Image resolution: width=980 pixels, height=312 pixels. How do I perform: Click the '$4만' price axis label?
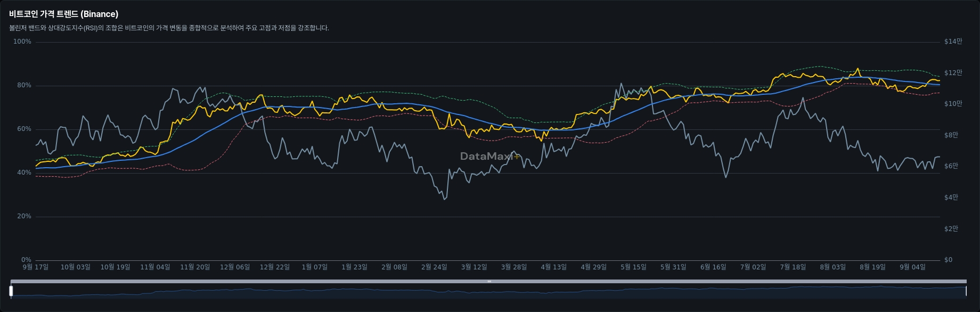(x=951, y=198)
